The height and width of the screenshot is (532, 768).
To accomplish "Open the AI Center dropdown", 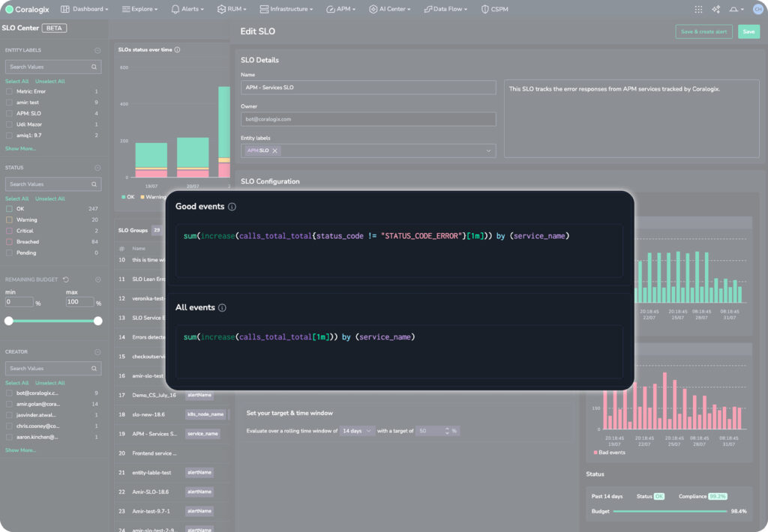I will 390,9.
